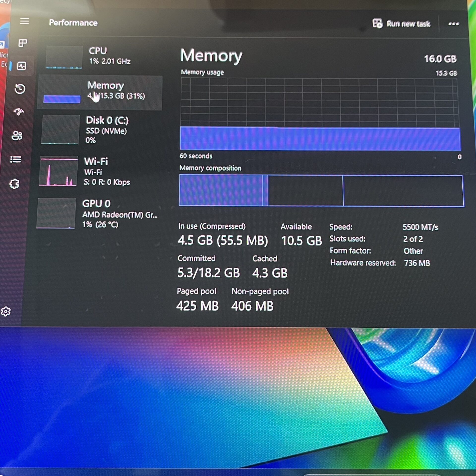Click Run new task button
The width and height of the screenshot is (476, 476).
(401, 24)
